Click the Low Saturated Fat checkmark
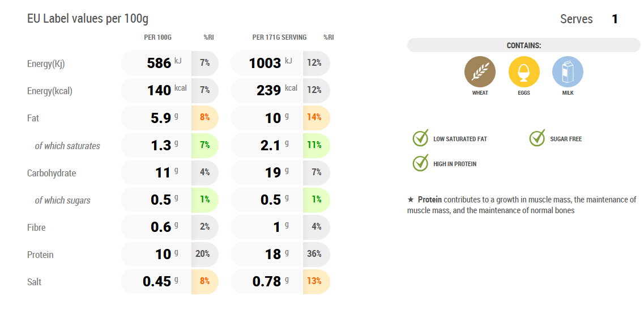 pos(420,138)
